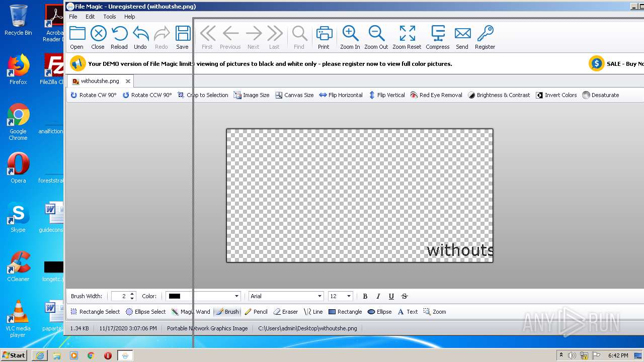Image resolution: width=644 pixels, height=362 pixels.
Task: Click the volume icon in system tray
Action: tap(572, 355)
